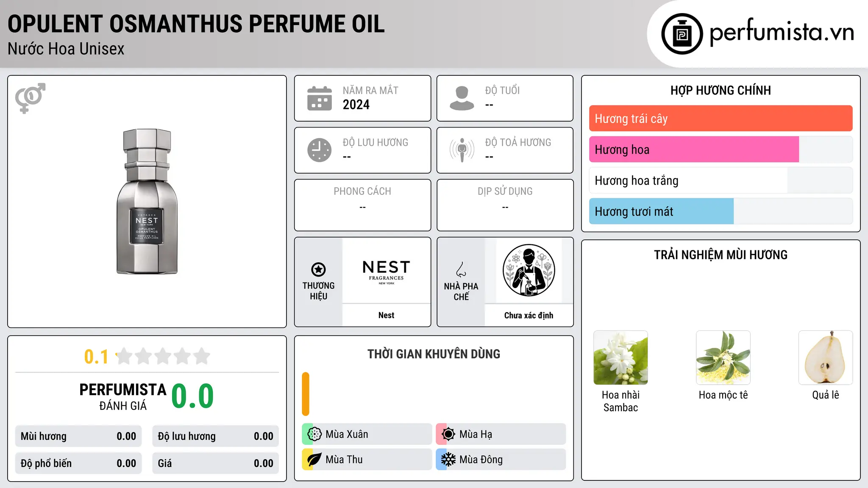Click the Hương trái cây accord bar
The image size is (868, 488).
pos(721,119)
